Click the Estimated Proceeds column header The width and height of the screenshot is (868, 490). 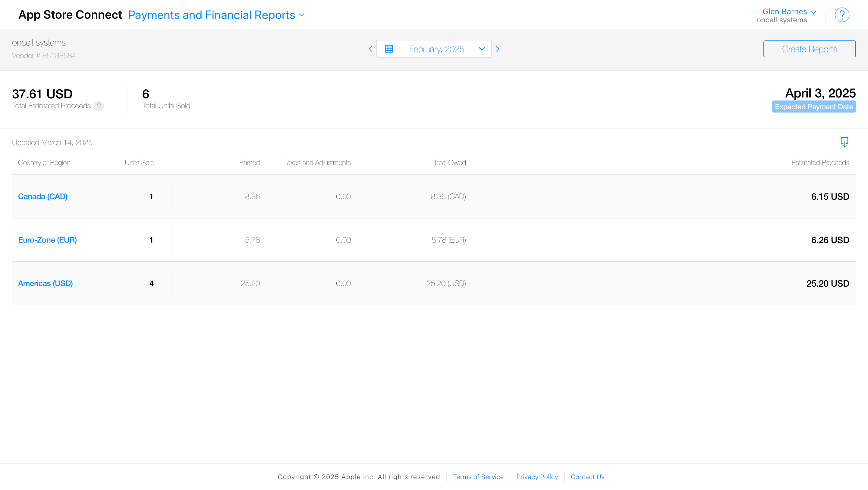(x=820, y=163)
